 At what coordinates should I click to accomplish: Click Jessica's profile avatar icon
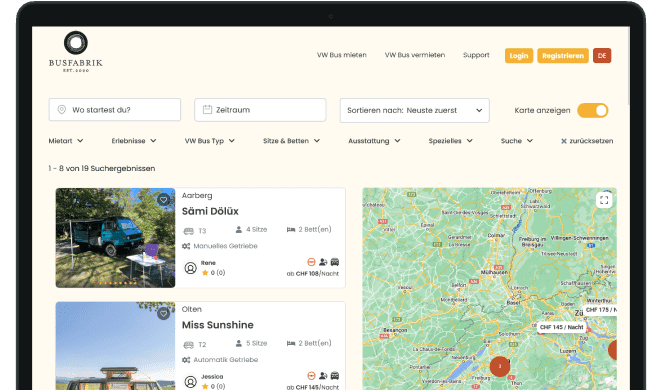190,382
